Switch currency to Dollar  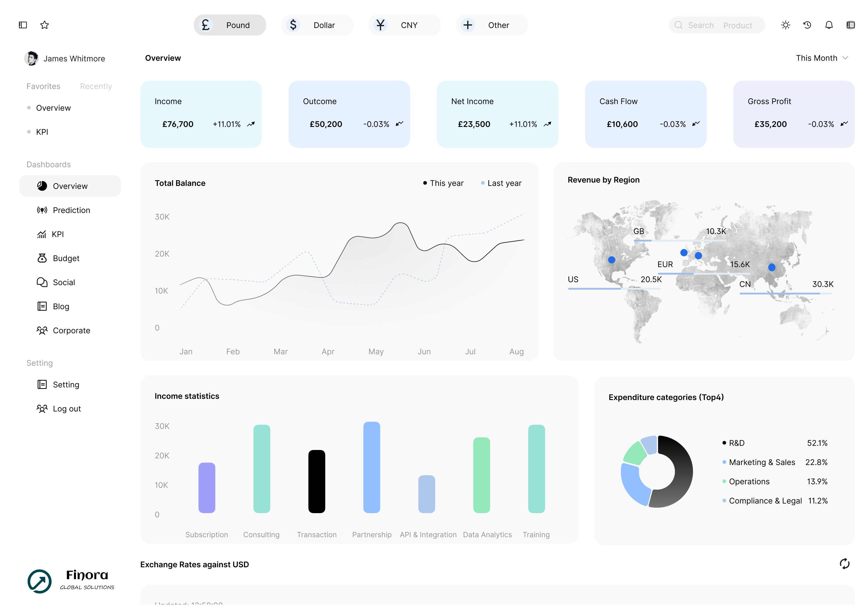317,25
